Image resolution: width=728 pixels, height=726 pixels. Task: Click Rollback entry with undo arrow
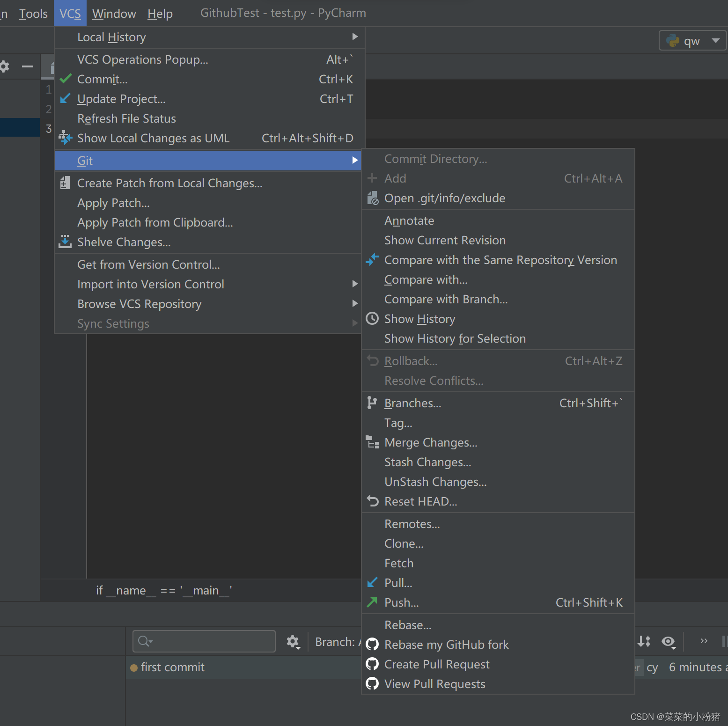click(x=498, y=361)
